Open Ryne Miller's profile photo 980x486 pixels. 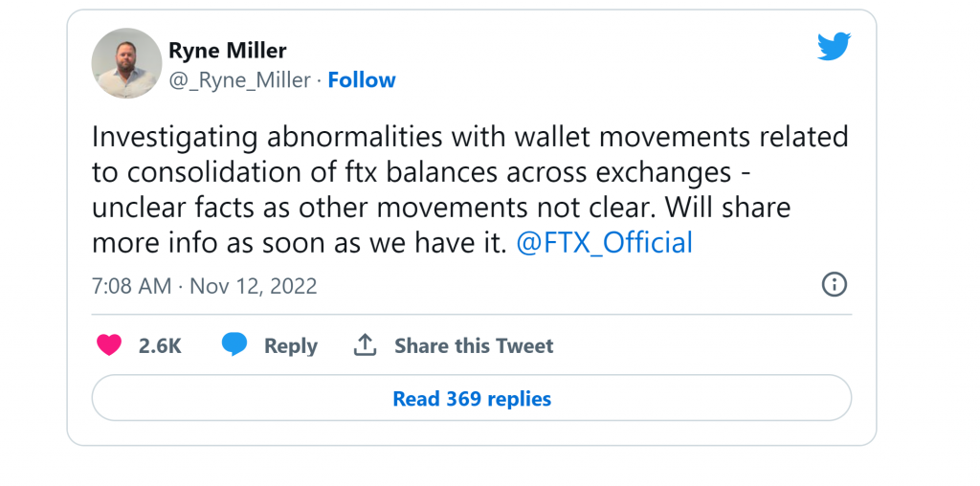(x=126, y=63)
